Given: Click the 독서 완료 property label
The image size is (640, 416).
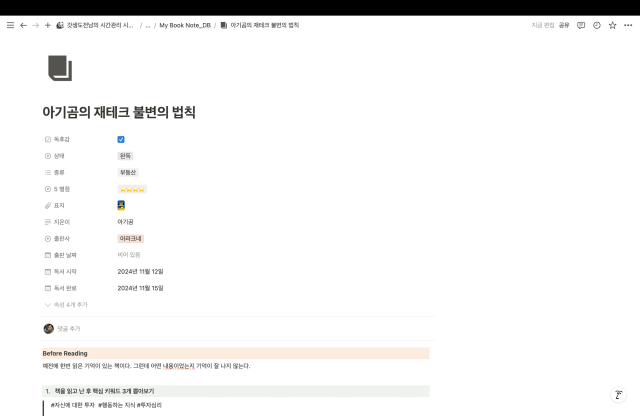Looking at the screenshot, I should (60, 288).
